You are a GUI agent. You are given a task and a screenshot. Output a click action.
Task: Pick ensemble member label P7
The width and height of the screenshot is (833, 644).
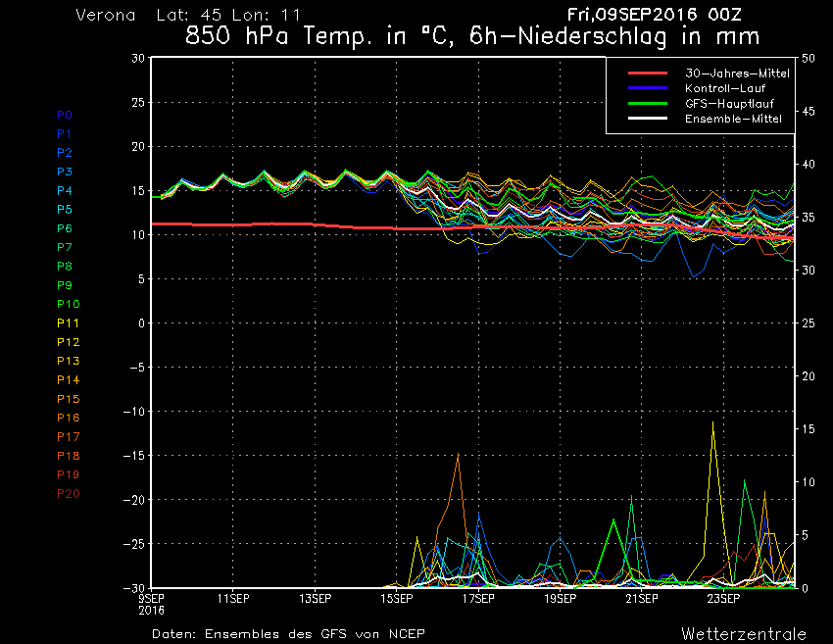65,247
